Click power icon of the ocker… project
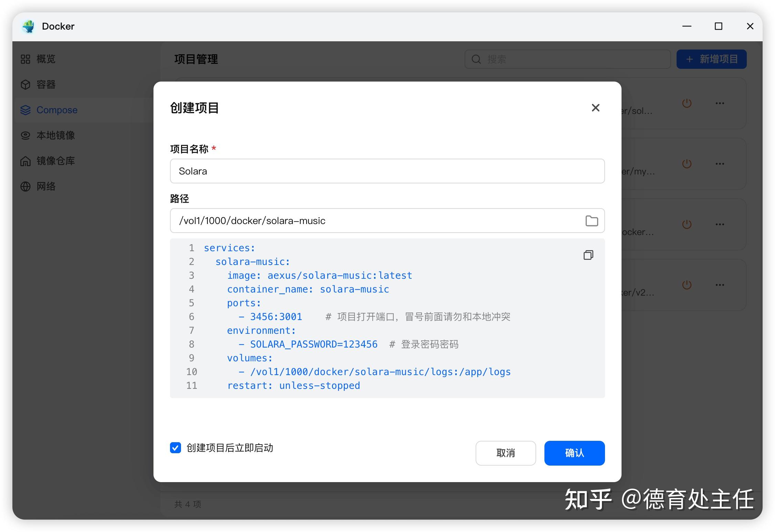The width and height of the screenshot is (775, 532). pyautogui.click(x=687, y=224)
